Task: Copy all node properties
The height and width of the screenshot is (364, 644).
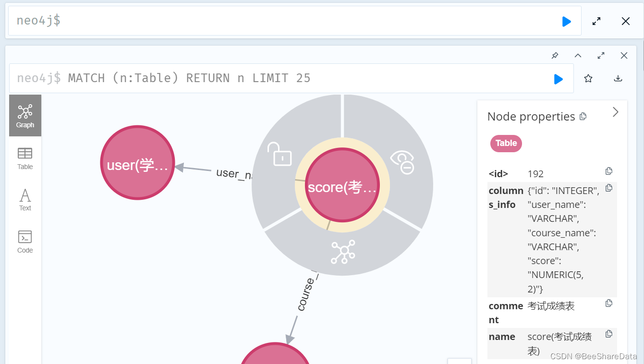Action: coord(583,116)
